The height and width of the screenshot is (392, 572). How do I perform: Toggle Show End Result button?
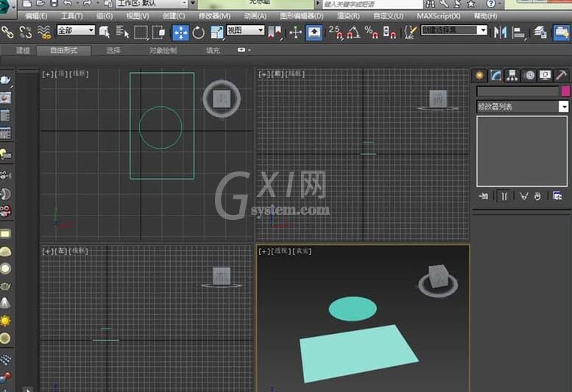tap(504, 196)
